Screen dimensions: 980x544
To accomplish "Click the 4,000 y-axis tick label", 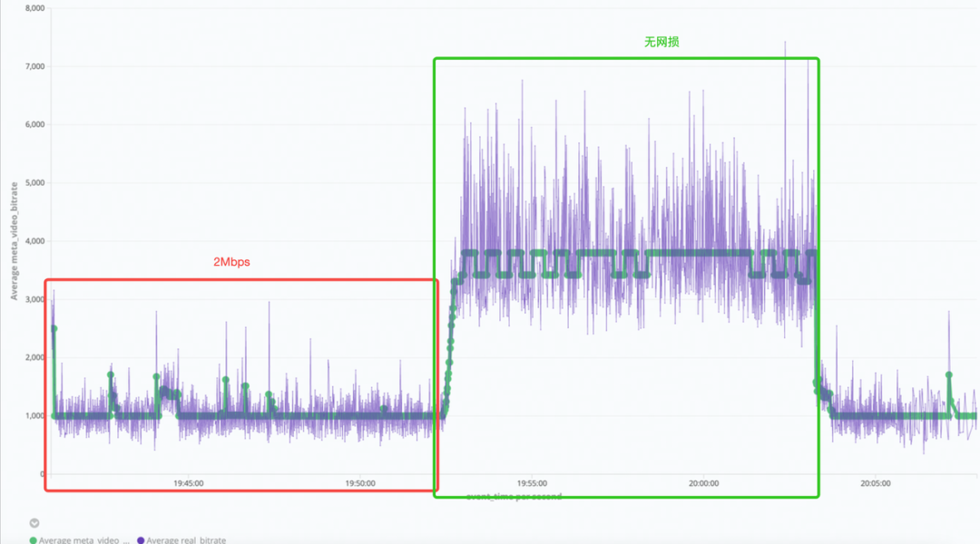I will [x=33, y=241].
